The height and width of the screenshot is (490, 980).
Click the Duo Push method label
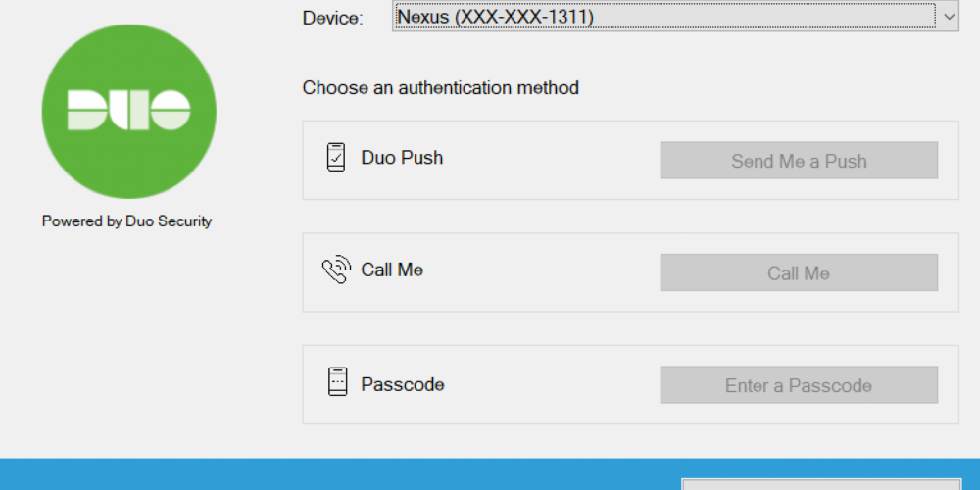(x=402, y=158)
